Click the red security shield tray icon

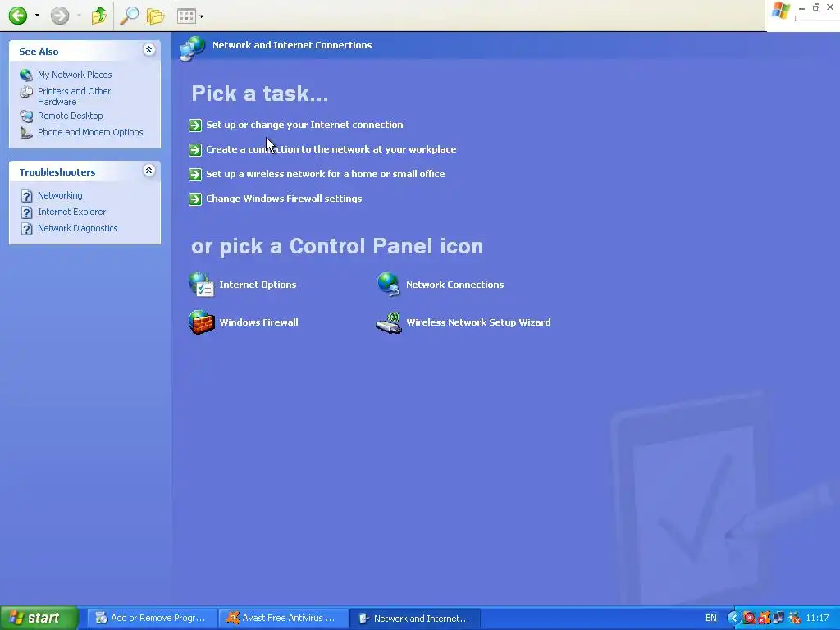click(x=750, y=619)
